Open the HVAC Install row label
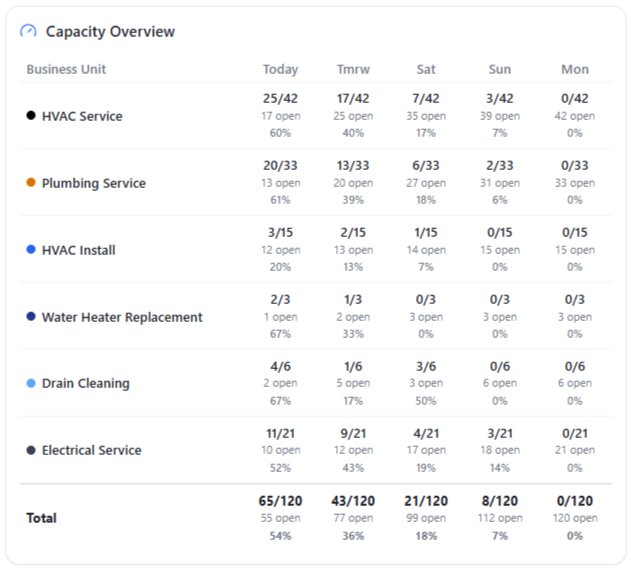Viewport: 631px width, 569px height. (78, 250)
